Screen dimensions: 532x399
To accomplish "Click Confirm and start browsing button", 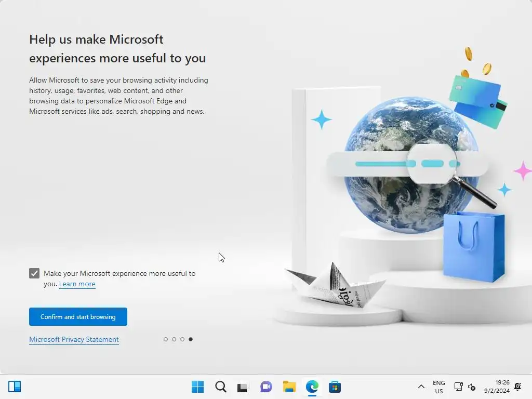I will point(78,316).
